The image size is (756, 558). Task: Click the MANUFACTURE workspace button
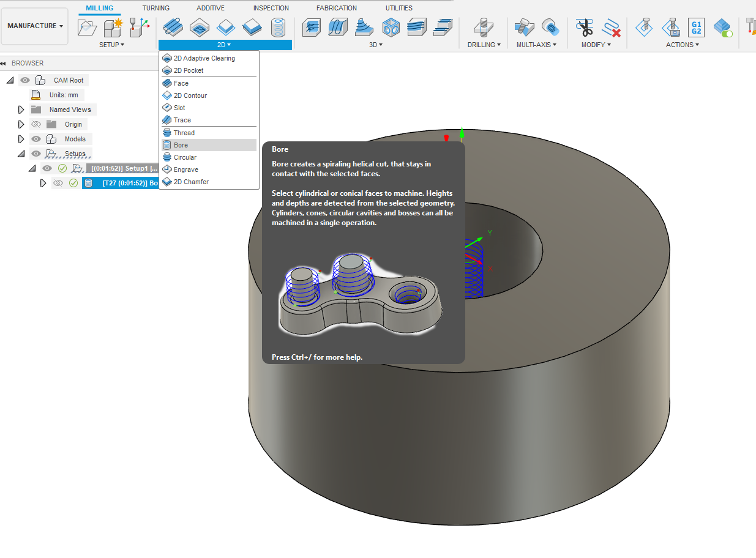(32, 25)
